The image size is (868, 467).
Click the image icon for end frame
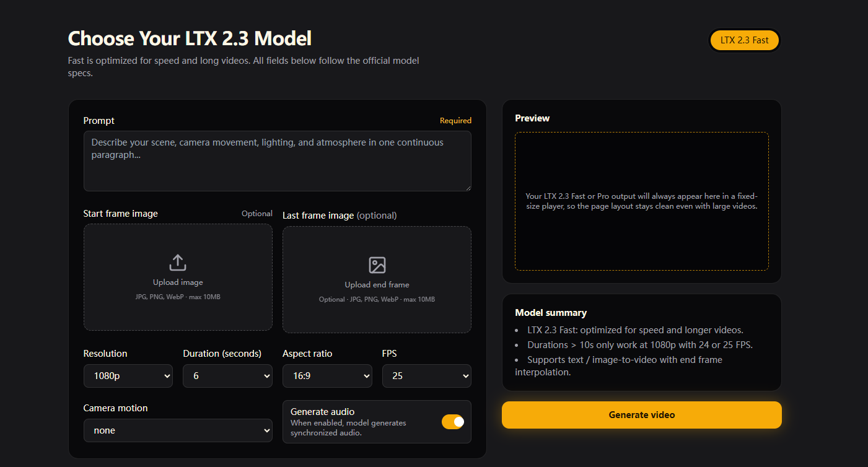pyautogui.click(x=377, y=265)
